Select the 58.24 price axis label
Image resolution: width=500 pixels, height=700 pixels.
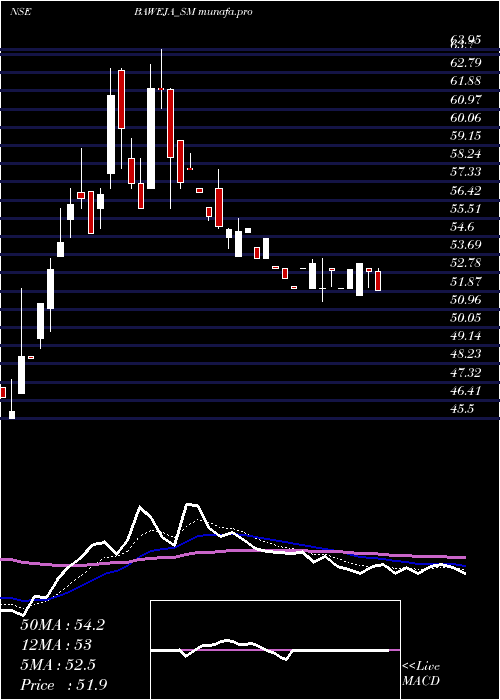(x=466, y=154)
